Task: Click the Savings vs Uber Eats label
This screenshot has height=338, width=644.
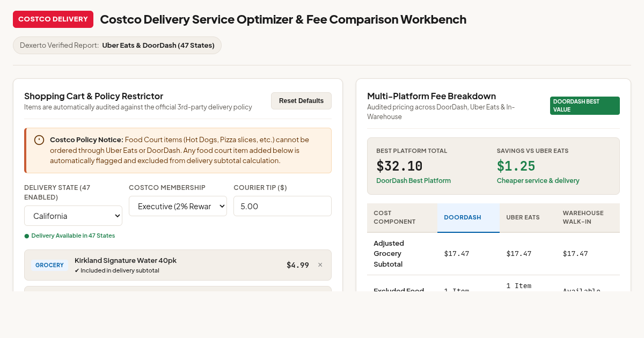Action: [533, 151]
